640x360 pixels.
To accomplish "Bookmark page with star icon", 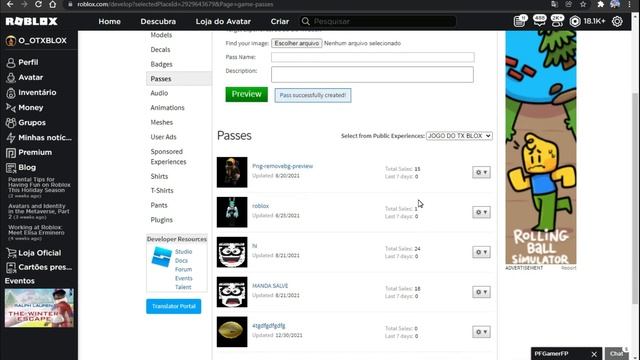I will click(583, 4).
